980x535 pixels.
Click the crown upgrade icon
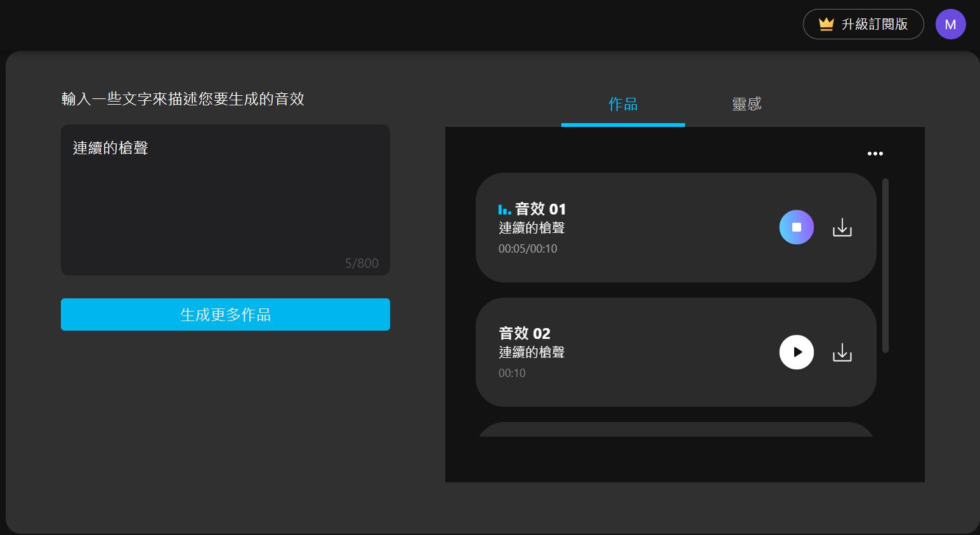coord(825,23)
